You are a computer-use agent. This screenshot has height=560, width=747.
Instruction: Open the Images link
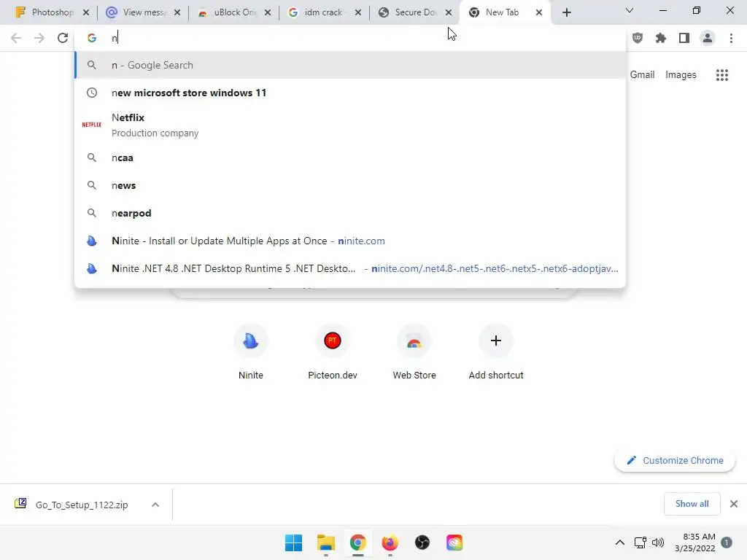tap(681, 75)
